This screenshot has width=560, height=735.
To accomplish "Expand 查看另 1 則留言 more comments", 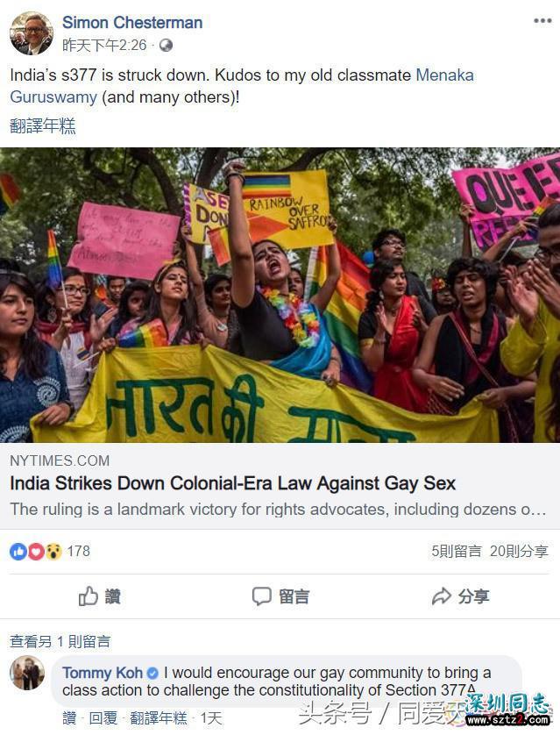I will tap(60, 641).
